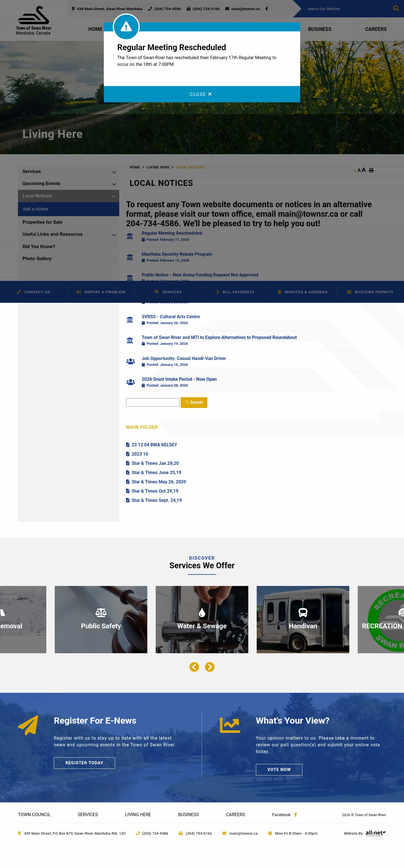Click main@townsr.ca in top bar
This screenshot has width=404, height=868.
coord(245,9)
